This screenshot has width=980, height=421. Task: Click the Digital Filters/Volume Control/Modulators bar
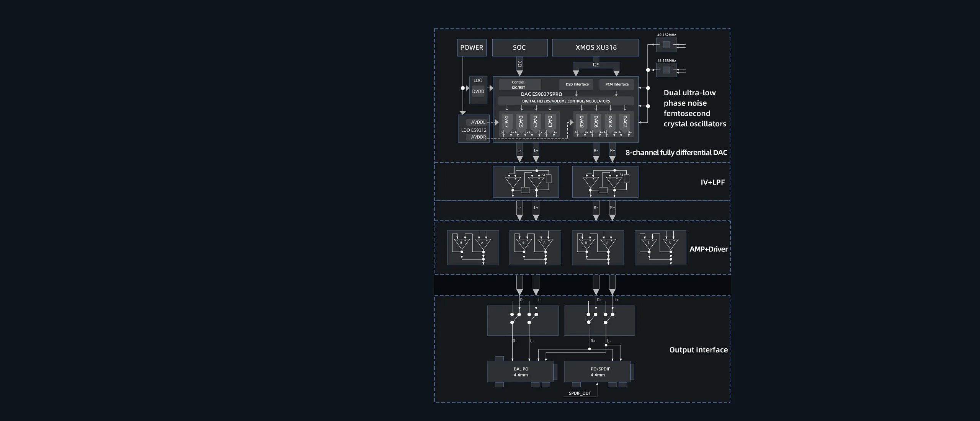coord(566,101)
